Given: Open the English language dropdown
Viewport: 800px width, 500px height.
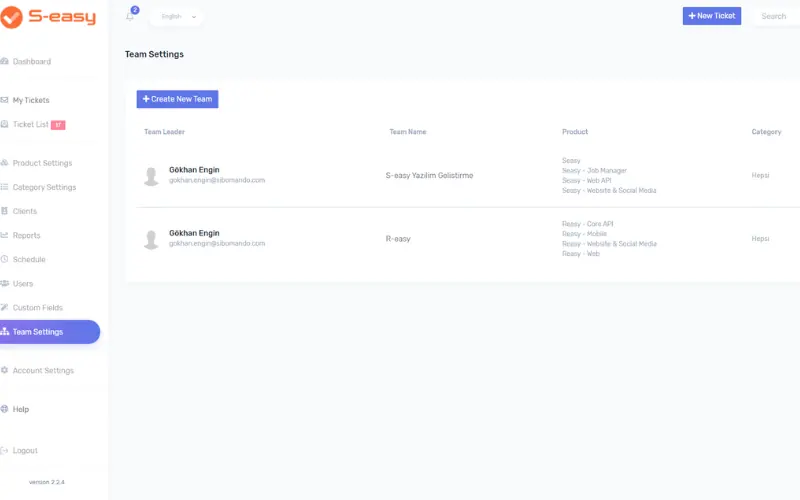Looking at the screenshot, I should pos(178,17).
